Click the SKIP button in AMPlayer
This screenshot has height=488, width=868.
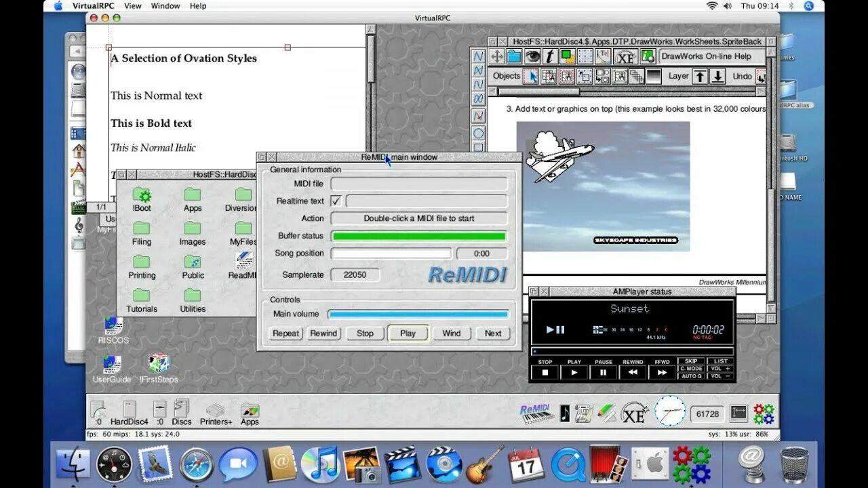(692, 361)
